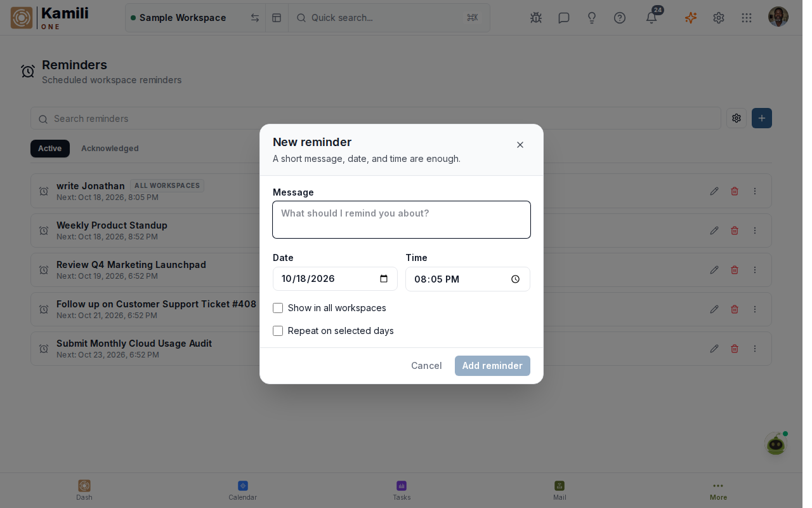Open notifications bell with 24 badge

click(652, 18)
